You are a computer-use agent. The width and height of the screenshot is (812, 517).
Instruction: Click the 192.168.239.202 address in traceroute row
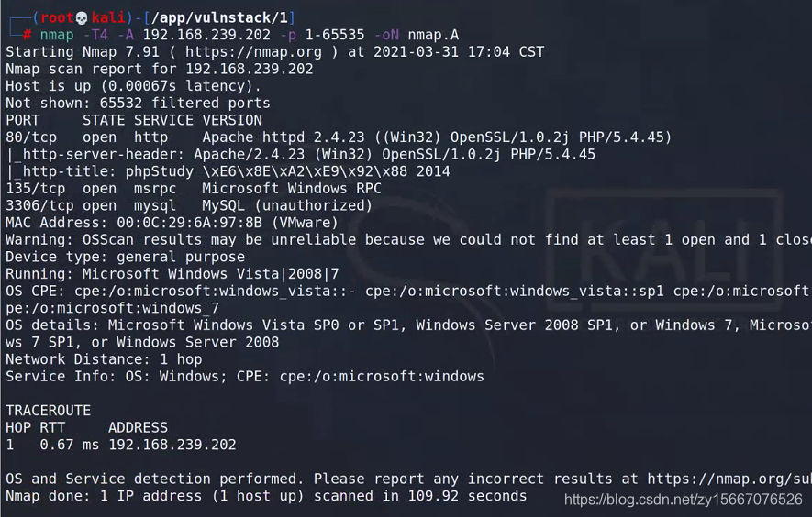click(172, 445)
